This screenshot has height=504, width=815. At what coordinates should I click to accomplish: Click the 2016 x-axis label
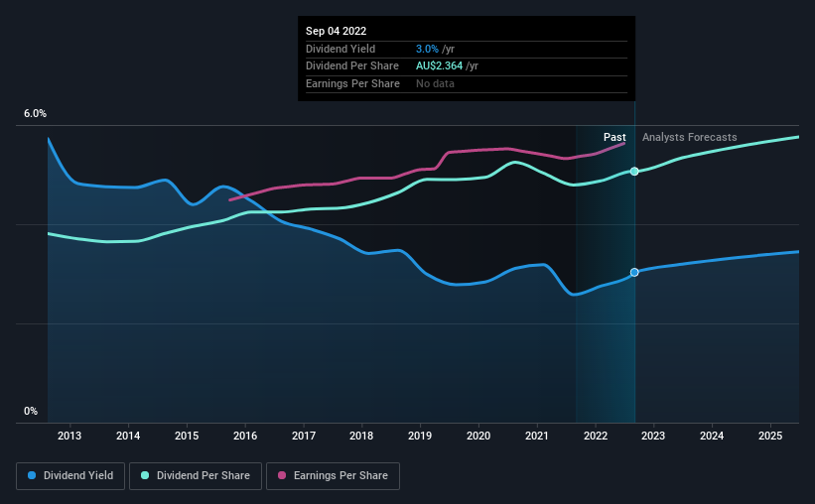click(x=245, y=436)
